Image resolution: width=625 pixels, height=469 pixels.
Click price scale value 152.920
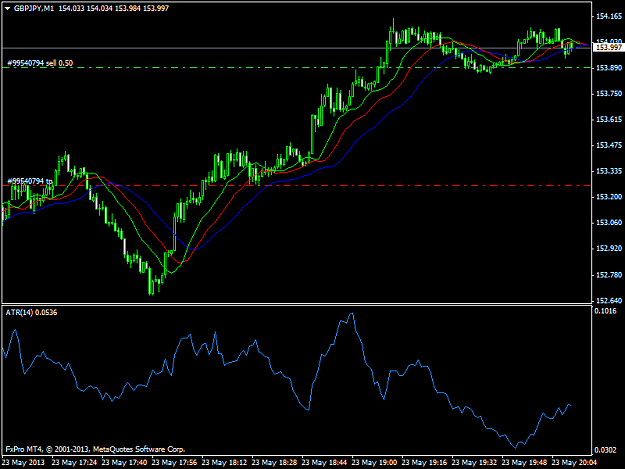tap(609, 248)
